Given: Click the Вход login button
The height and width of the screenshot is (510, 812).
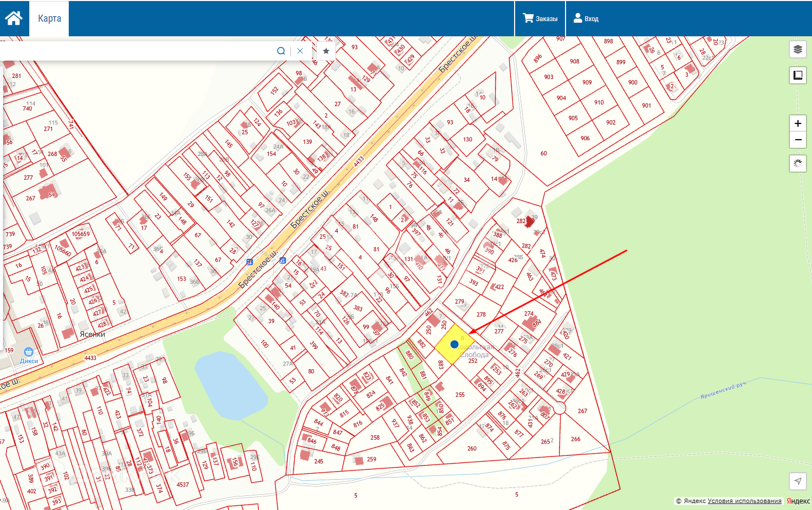Looking at the screenshot, I should tap(586, 18).
